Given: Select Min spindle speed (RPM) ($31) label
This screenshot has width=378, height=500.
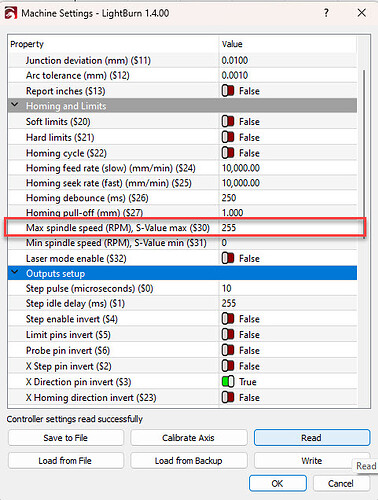Looking at the screenshot, I should 116,243.
